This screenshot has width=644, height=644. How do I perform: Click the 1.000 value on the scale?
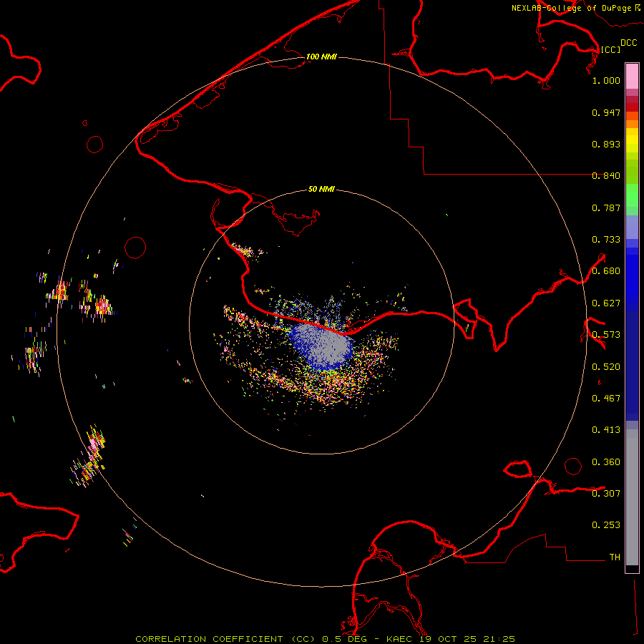[606, 81]
